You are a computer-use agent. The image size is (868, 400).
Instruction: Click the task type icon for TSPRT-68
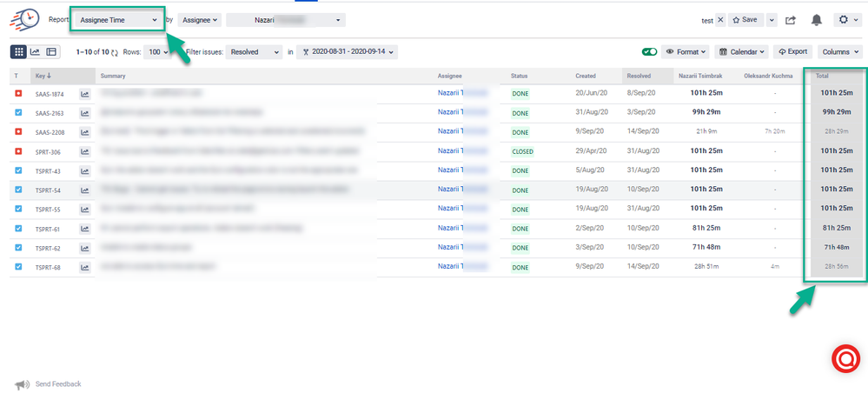point(18,266)
